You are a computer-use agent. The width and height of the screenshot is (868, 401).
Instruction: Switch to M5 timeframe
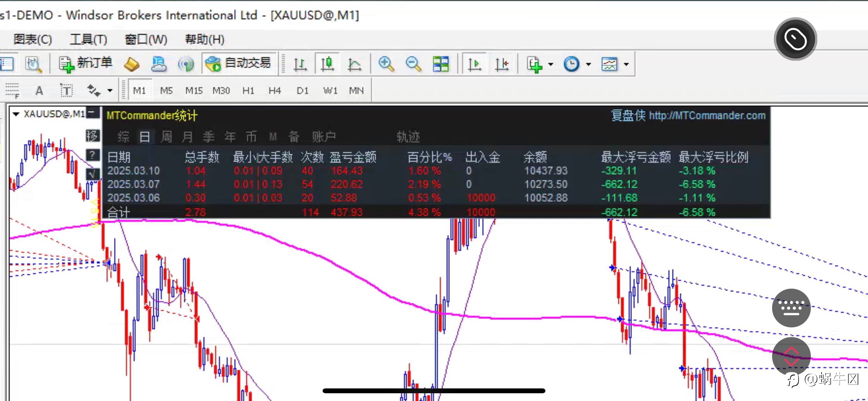click(166, 91)
